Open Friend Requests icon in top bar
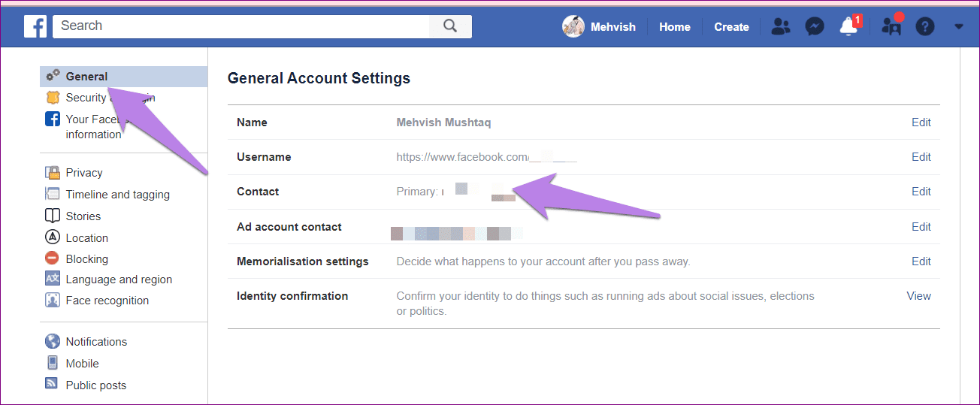 (x=781, y=27)
